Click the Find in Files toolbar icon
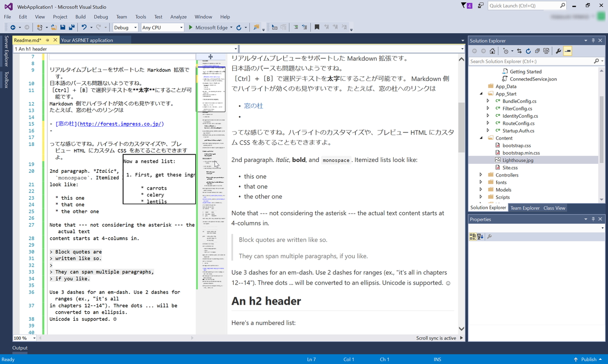The height and width of the screenshot is (364, 608). coord(256,28)
